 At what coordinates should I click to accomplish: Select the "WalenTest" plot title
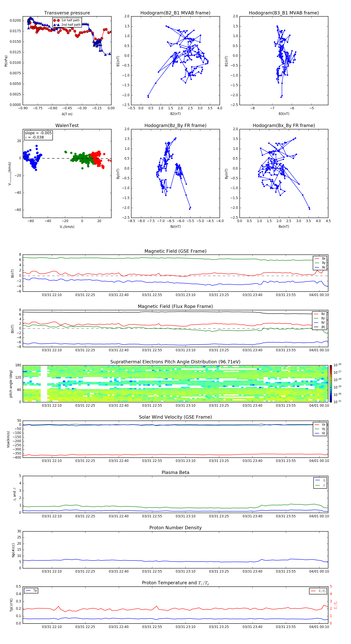click(x=67, y=125)
